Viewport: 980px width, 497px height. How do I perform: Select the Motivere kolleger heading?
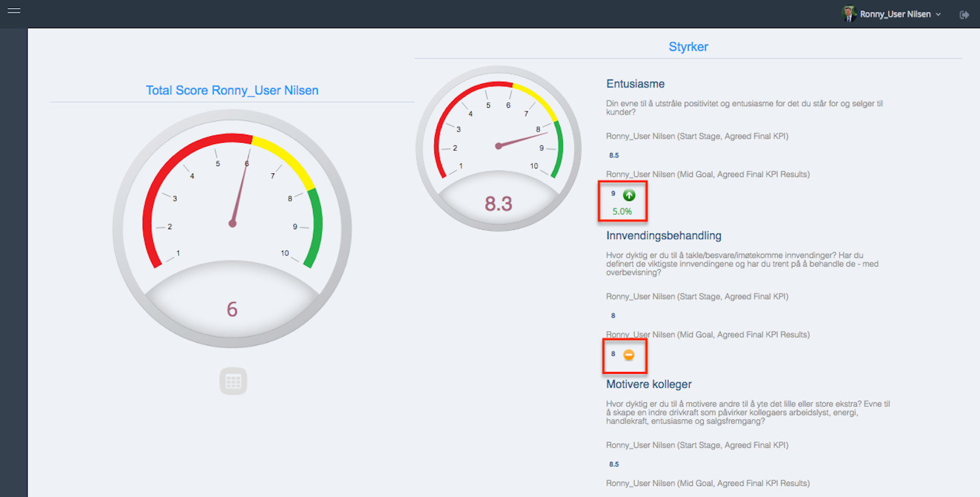tap(649, 384)
